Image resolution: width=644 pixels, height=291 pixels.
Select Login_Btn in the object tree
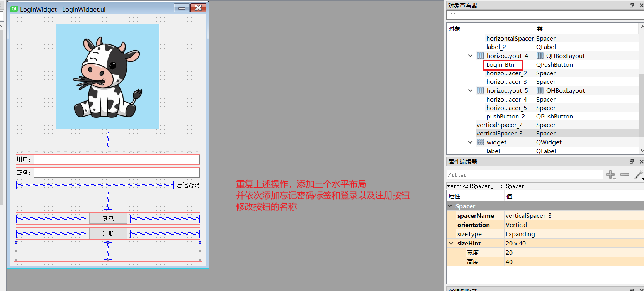point(500,65)
